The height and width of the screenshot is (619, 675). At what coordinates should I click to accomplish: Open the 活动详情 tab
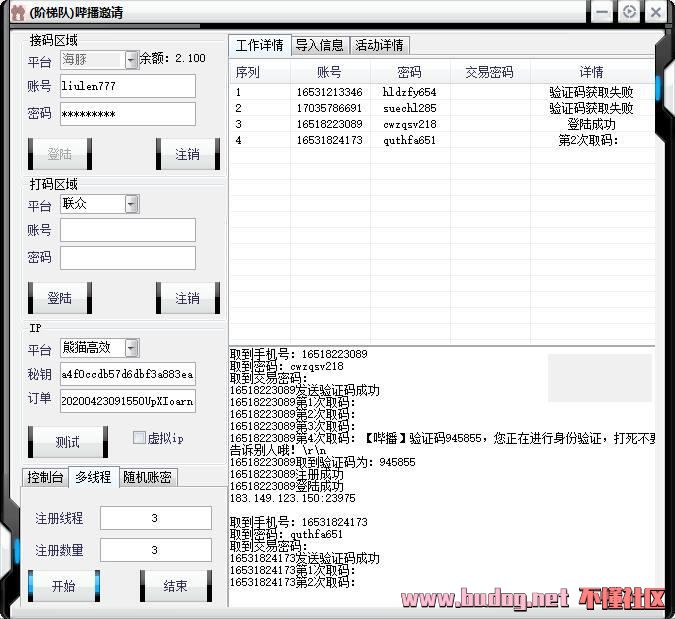point(379,45)
